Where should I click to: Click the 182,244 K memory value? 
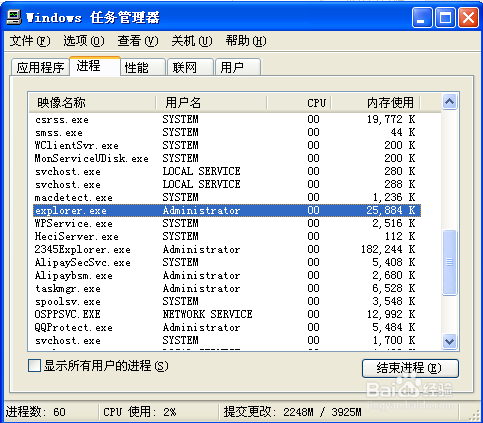(388, 249)
